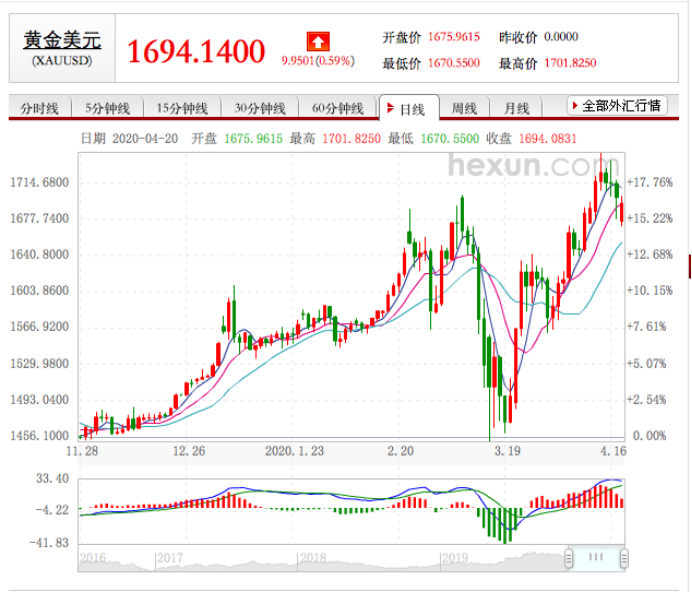Click the current price 1694.1400
Viewport: 692px width, 593px height.
pyautogui.click(x=196, y=52)
